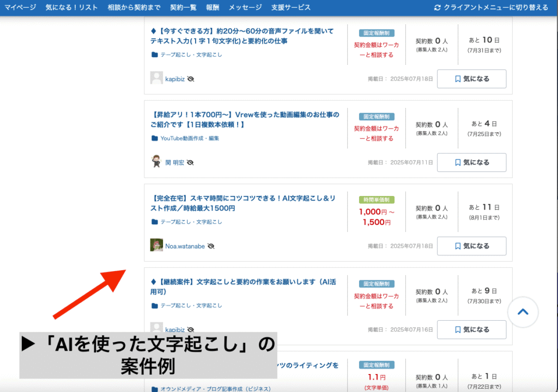This screenshot has height=392, width=558.
Task: Bookmark 音声ファイル job with 気になる button
Action: tap(471, 78)
